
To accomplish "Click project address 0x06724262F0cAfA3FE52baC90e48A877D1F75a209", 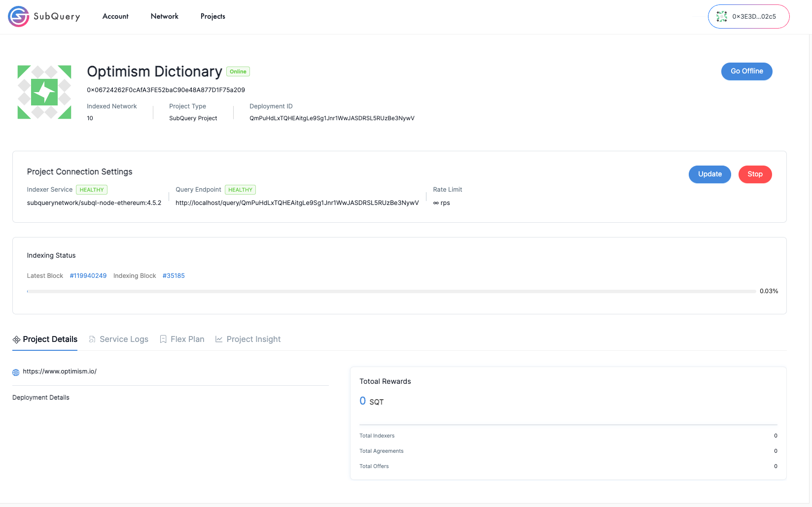I will 166,90.
